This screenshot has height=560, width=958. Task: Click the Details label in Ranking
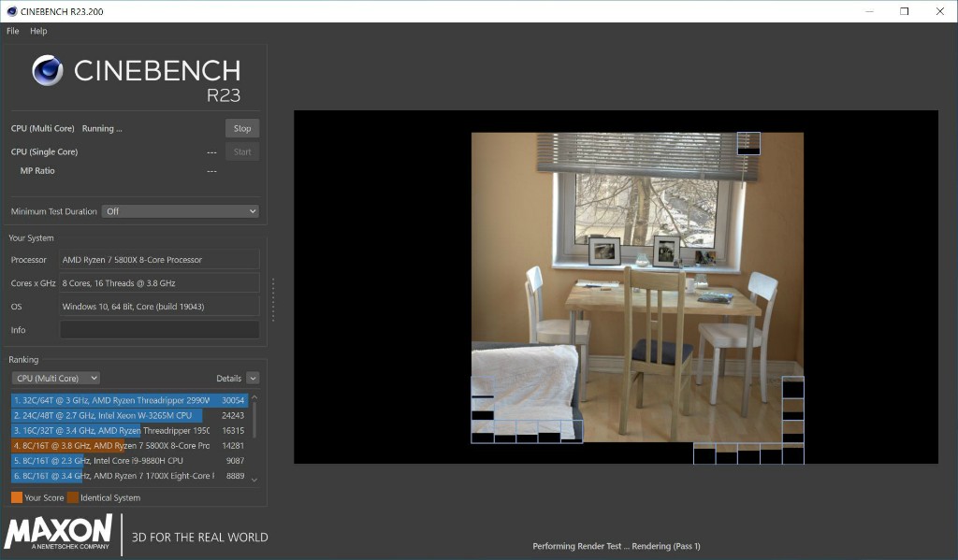(x=228, y=379)
